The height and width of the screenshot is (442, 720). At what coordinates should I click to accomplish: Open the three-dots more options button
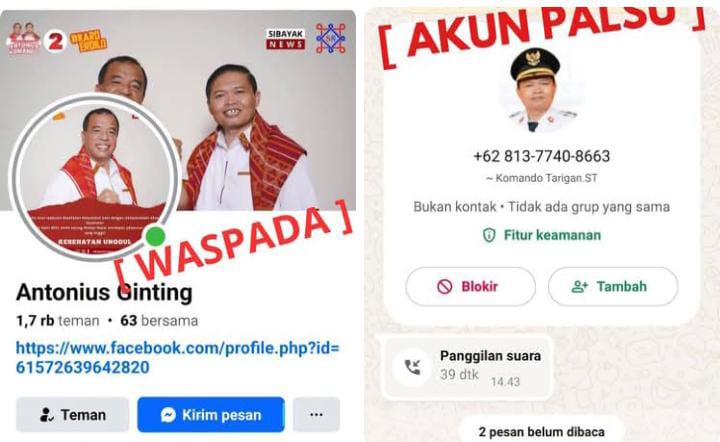click(316, 414)
